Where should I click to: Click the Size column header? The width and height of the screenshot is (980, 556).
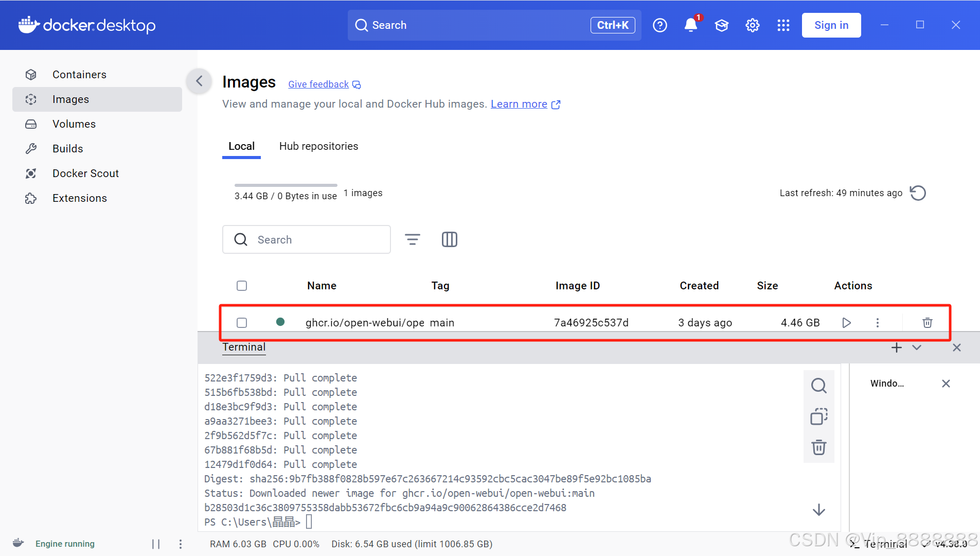[768, 286]
